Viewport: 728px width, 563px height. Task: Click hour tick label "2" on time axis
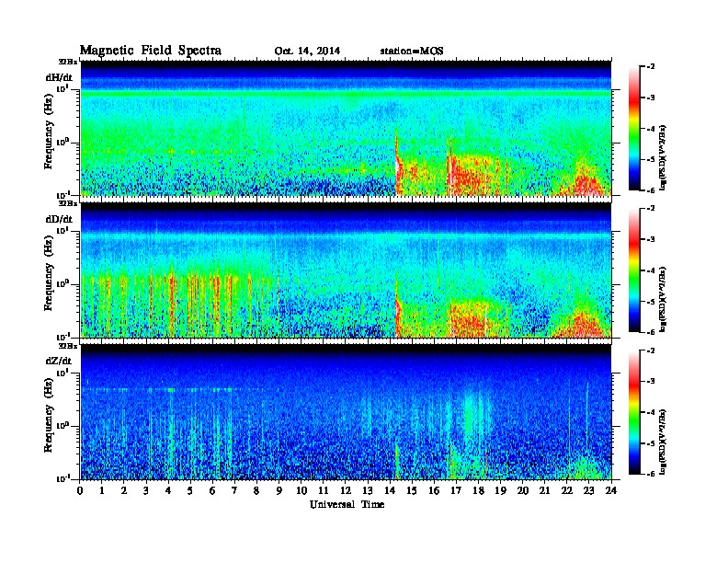coord(124,491)
